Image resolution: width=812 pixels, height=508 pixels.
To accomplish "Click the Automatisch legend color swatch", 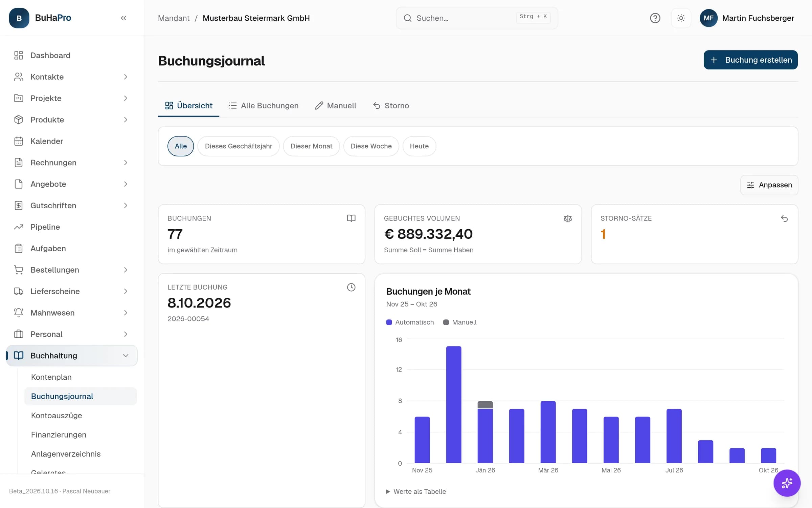I will (389, 322).
